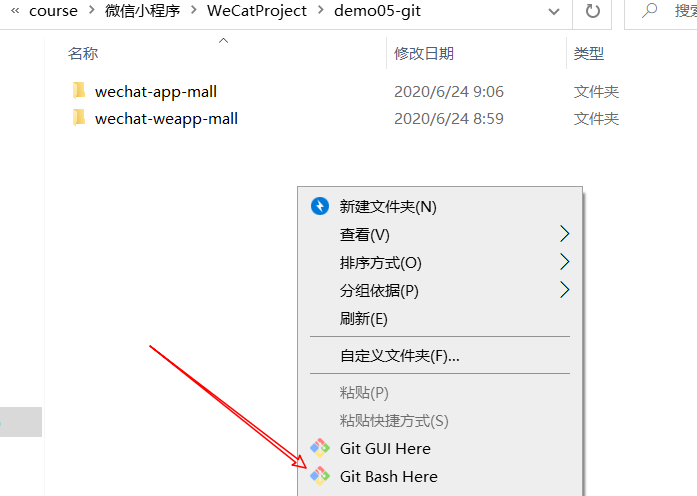Image resolution: width=697 pixels, height=496 pixels.
Task: Expand arrow next to 排序方式(O)
Action: (x=564, y=262)
